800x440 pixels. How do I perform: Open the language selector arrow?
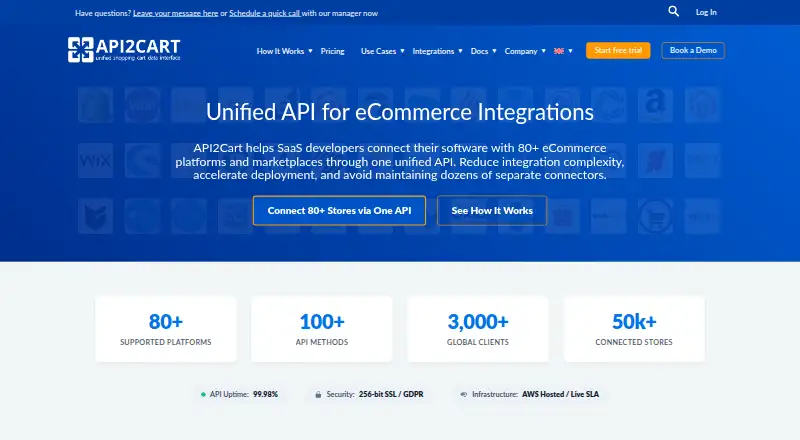pos(570,51)
